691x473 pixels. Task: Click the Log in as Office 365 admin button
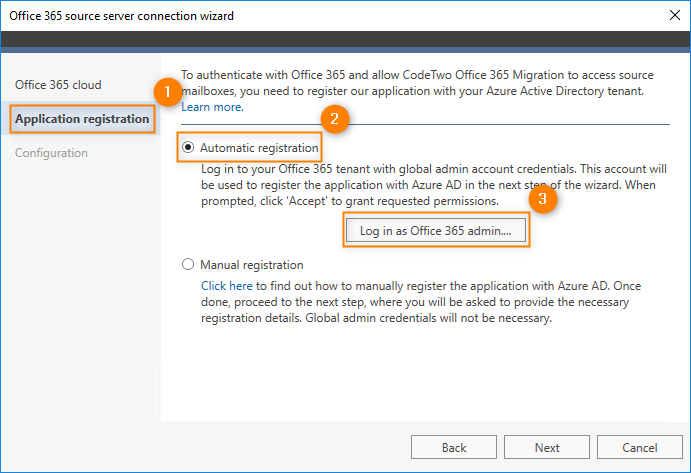pos(436,231)
